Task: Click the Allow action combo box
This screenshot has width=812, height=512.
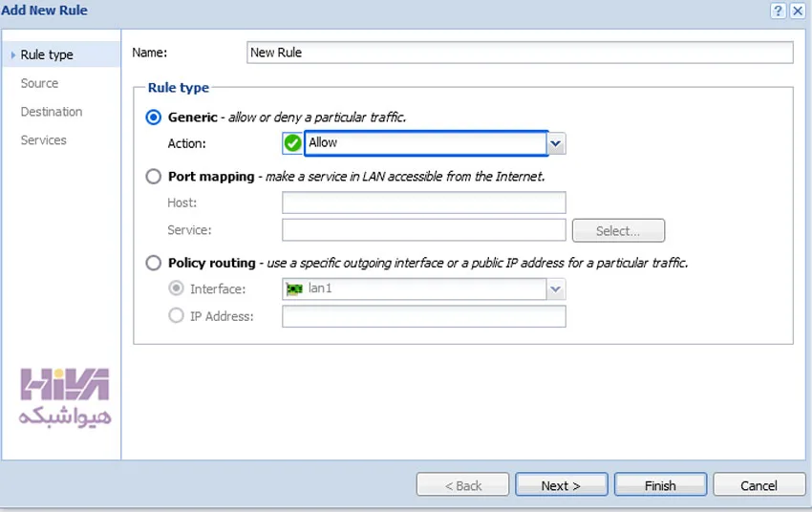Action: pos(426,143)
